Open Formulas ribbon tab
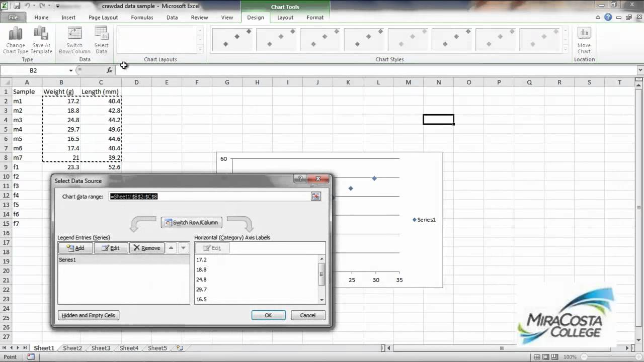The width and height of the screenshot is (644, 362). [x=142, y=17]
